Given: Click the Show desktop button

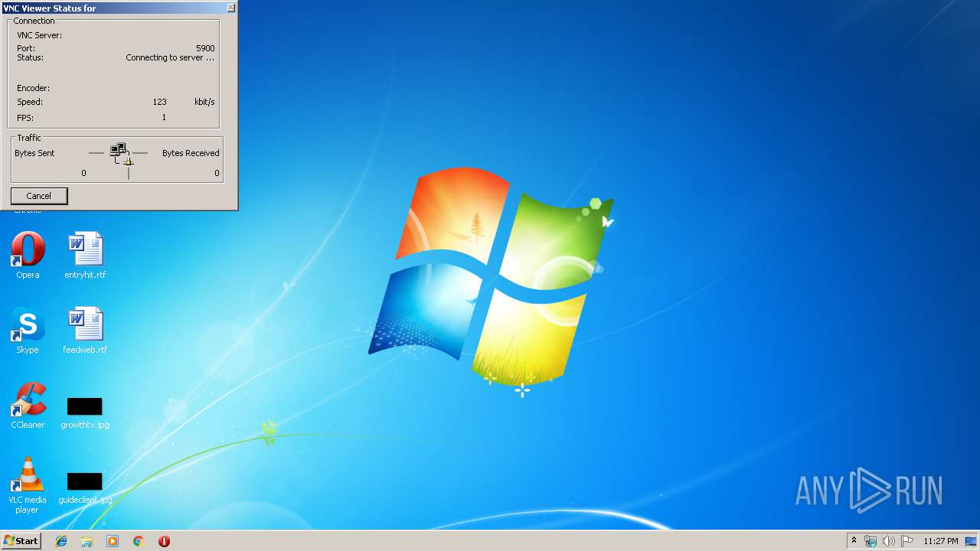Looking at the screenshot, I should [x=971, y=541].
